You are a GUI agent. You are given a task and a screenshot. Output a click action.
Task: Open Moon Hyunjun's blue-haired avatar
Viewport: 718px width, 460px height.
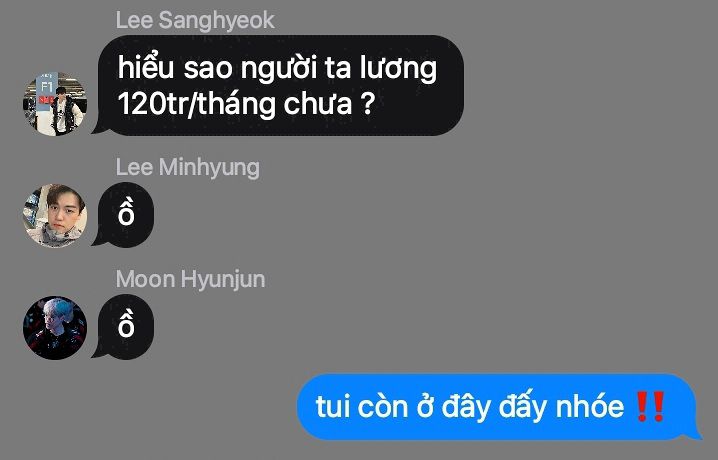tap(55, 328)
